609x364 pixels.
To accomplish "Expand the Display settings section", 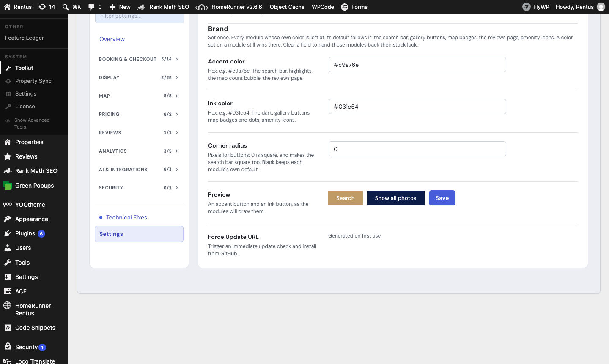I will click(x=139, y=77).
